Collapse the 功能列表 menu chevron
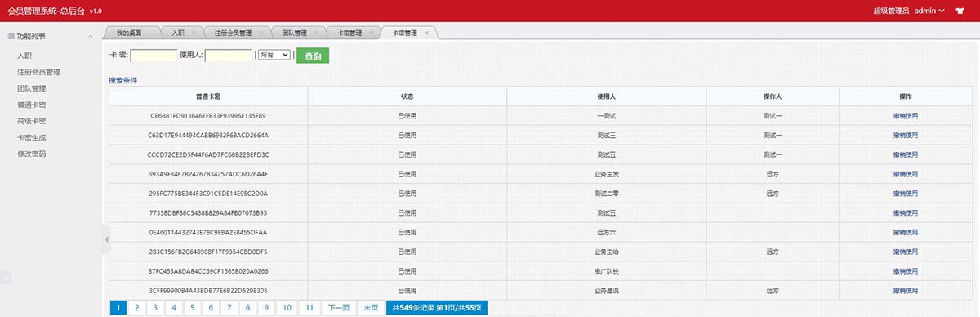Screen dimensions: 980x317 click(x=91, y=36)
